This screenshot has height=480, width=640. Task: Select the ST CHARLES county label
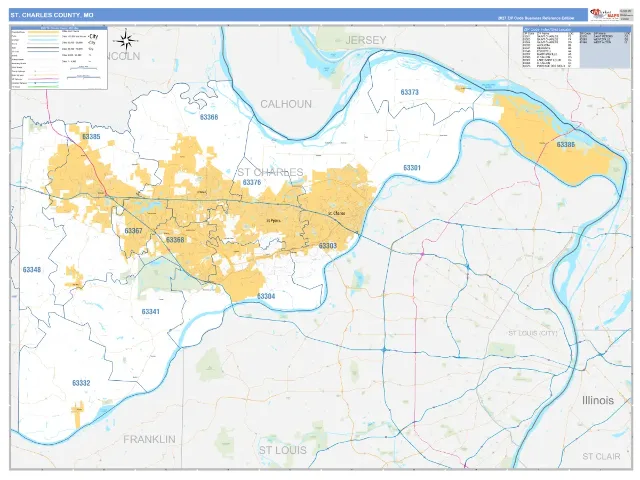pos(270,172)
